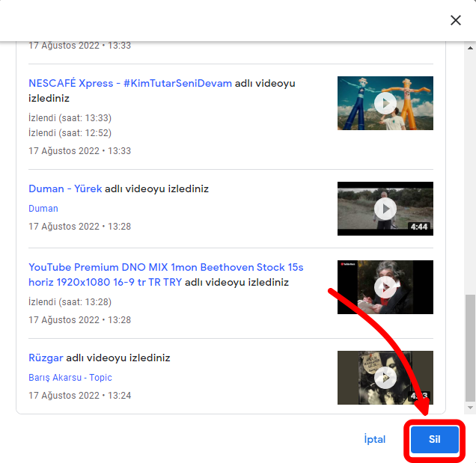Visit the Barış Akarsu - Topic channel
476x463 pixels.
(x=70, y=378)
